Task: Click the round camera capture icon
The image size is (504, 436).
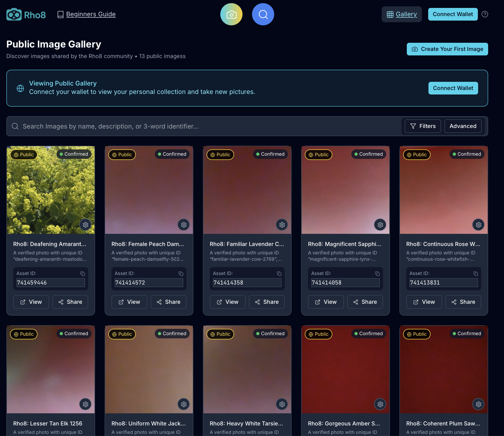Action: click(231, 14)
